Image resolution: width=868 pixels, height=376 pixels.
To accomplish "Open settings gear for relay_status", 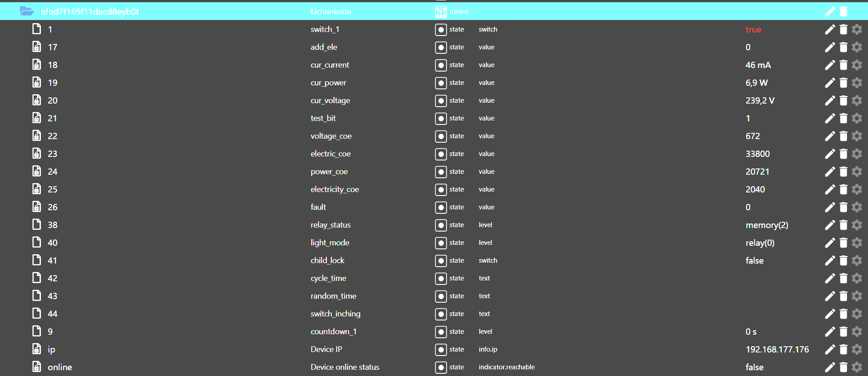I will 857,225.
